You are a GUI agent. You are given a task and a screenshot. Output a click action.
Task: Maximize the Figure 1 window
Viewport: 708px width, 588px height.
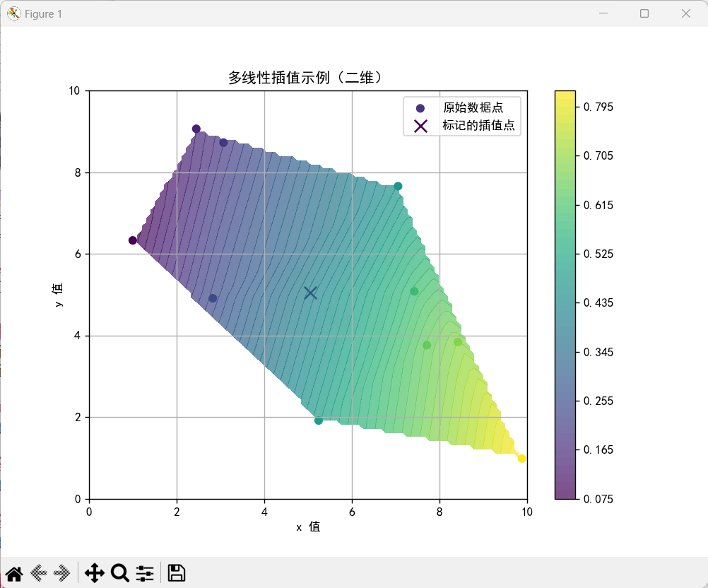tap(644, 13)
